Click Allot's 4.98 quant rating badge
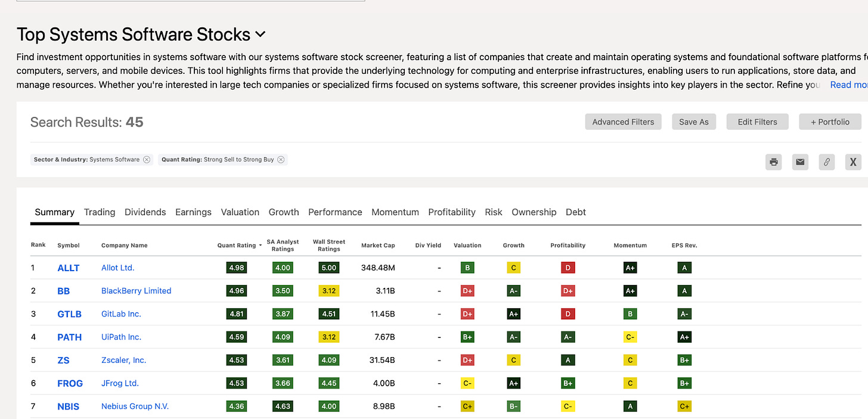 (x=237, y=268)
